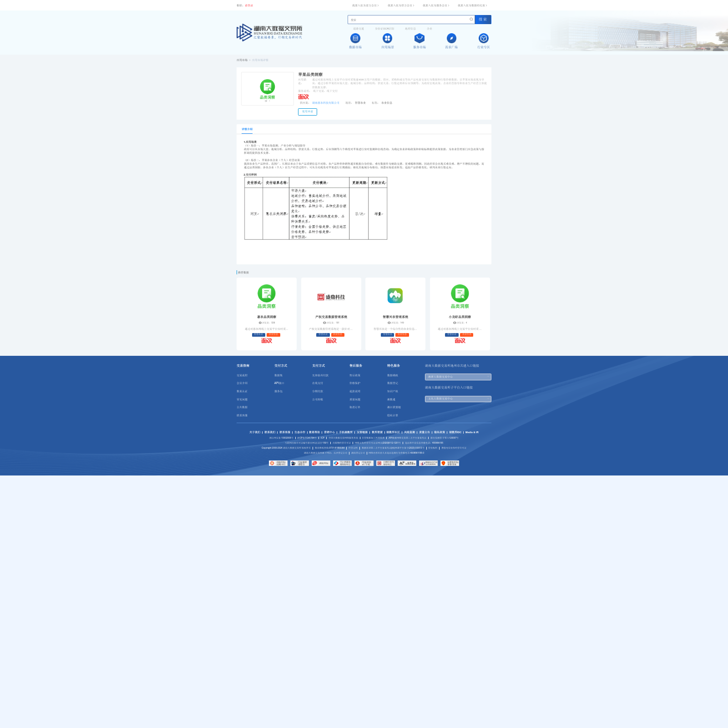Click the 惠农品类洞察 card title

pos(267,317)
